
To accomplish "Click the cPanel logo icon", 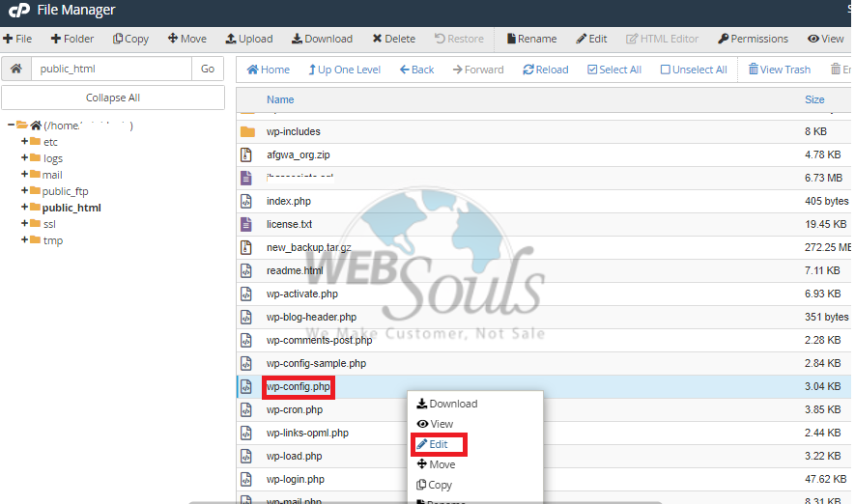I will [x=19, y=10].
